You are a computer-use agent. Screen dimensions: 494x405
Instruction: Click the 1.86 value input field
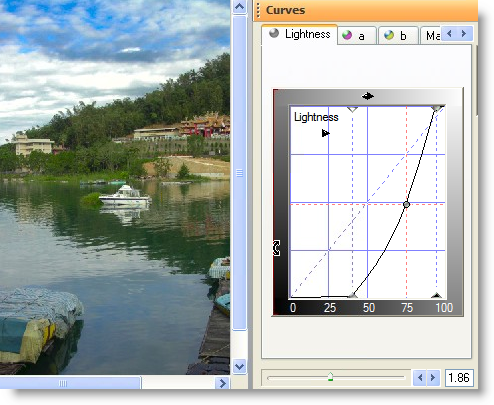pyautogui.click(x=459, y=378)
